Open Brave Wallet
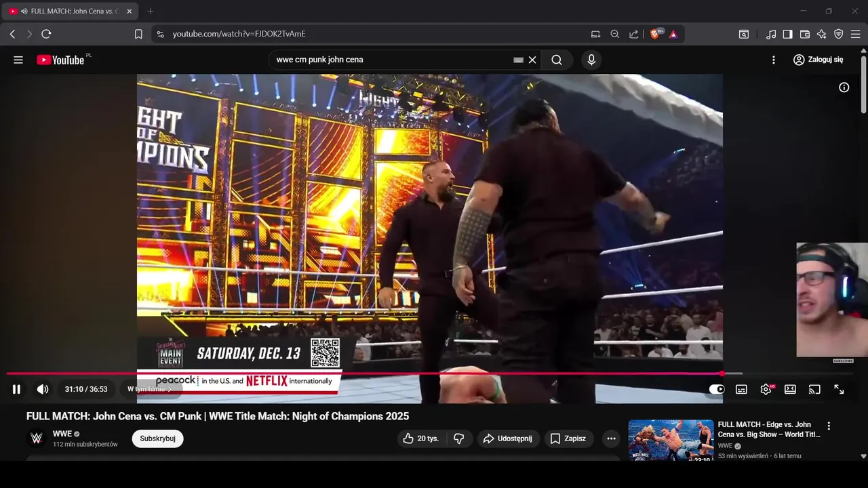The height and width of the screenshot is (488, 868). (x=805, y=34)
